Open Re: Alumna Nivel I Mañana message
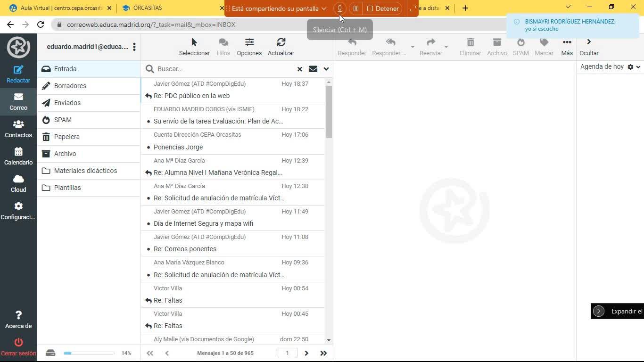 coord(233,167)
